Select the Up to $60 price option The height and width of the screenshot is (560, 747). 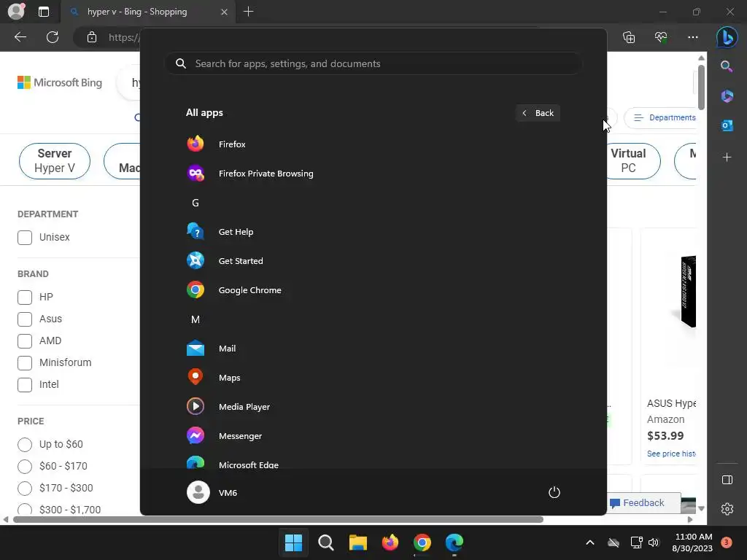pyautogui.click(x=25, y=444)
